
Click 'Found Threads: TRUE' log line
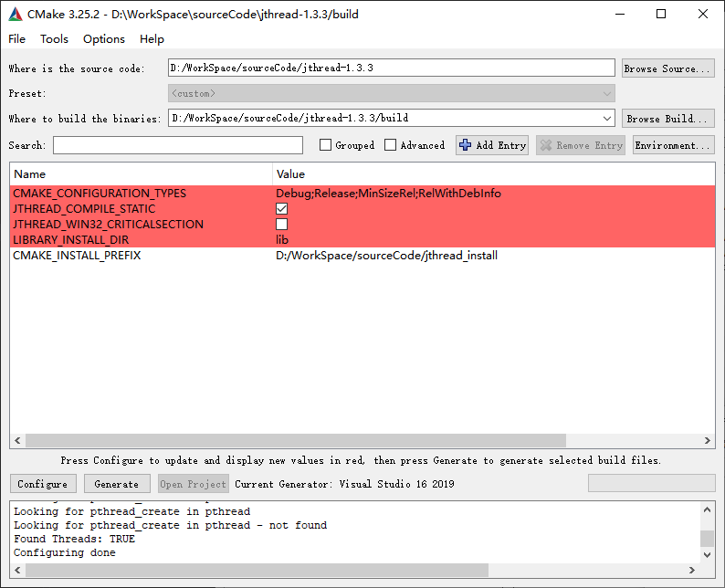[75, 539]
